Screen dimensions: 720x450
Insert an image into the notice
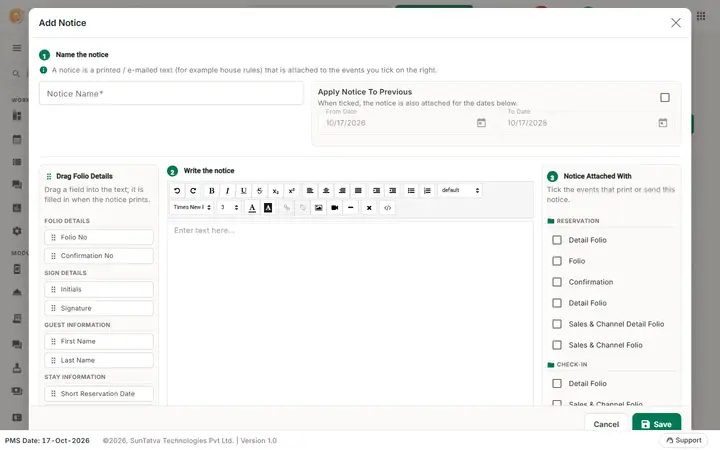click(x=319, y=208)
